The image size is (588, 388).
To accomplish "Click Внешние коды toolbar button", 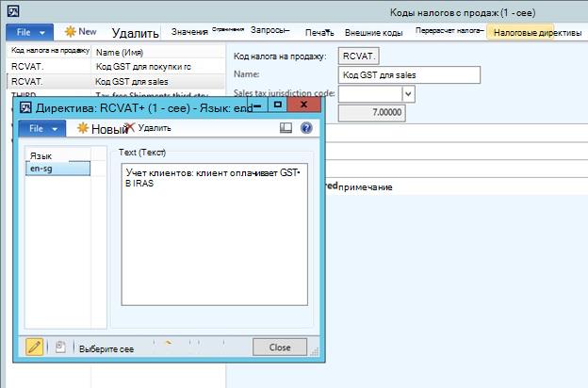I will pyautogui.click(x=373, y=33).
